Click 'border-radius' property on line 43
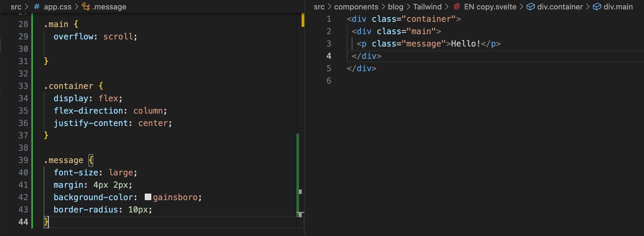The width and height of the screenshot is (644, 236). (86, 210)
